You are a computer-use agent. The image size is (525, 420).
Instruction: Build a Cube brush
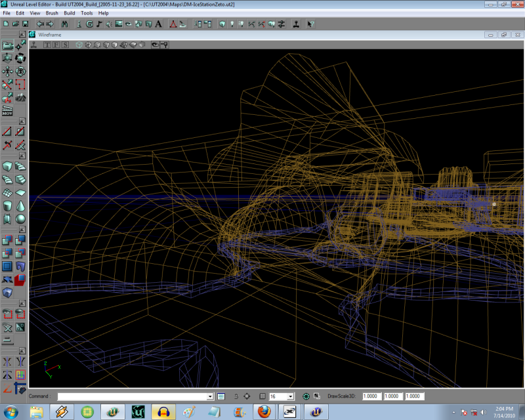[x=7, y=167]
